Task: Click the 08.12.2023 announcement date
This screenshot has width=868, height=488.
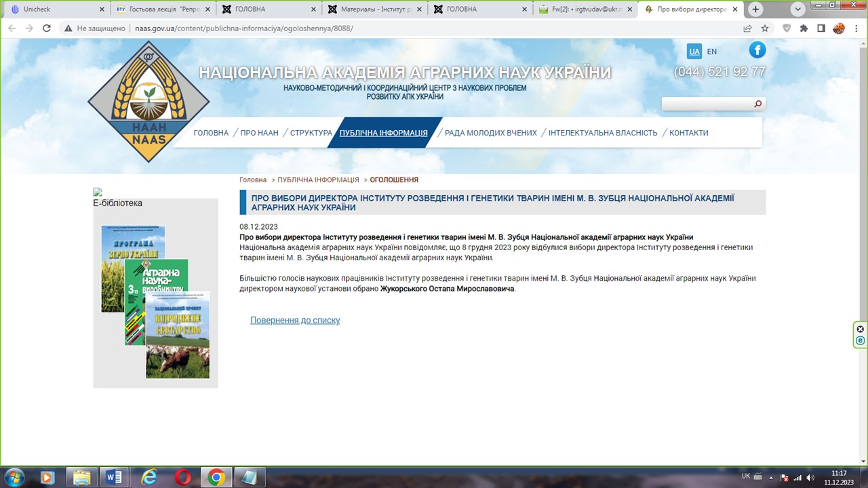Action: tap(258, 227)
